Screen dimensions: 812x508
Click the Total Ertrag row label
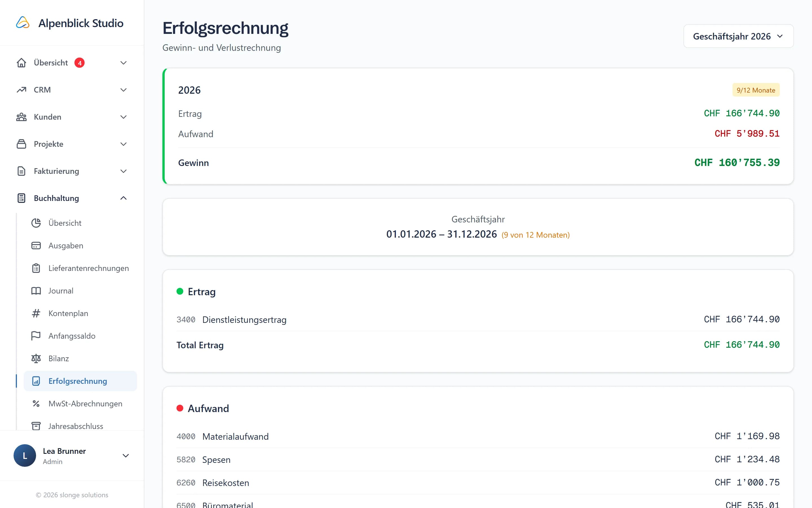200,345
